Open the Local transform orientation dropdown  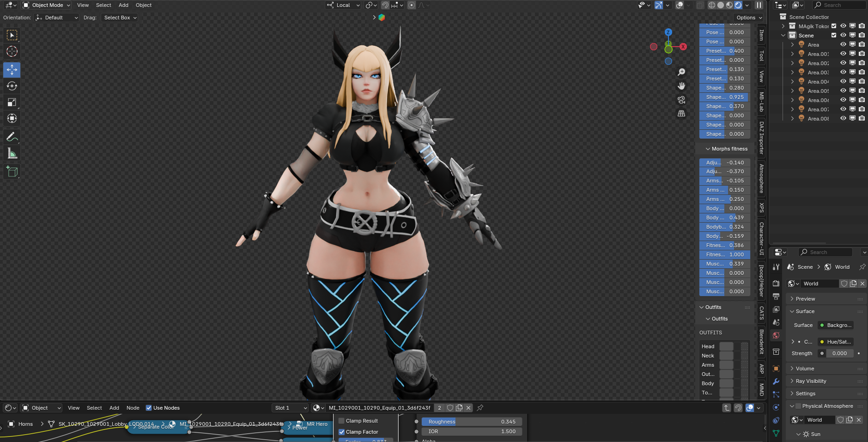343,5
